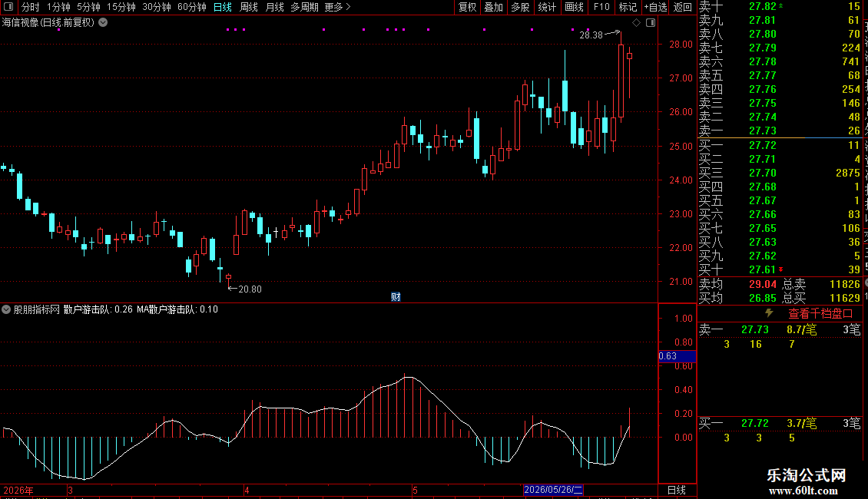Switch to 月线 monthly chart

[274, 7]
